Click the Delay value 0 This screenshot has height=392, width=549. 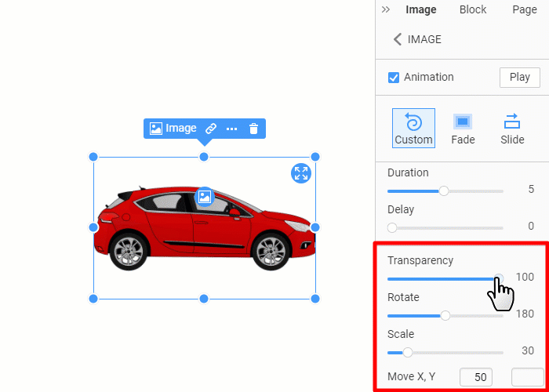click(531, 226)
